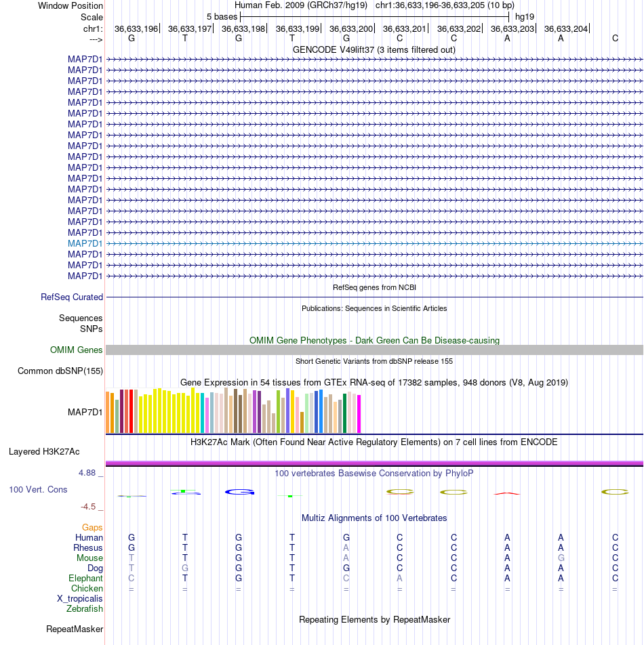Viewport: 644px width, 645px height.
Task: Select the Elephant alignment row label
Action: pos(85,579)
